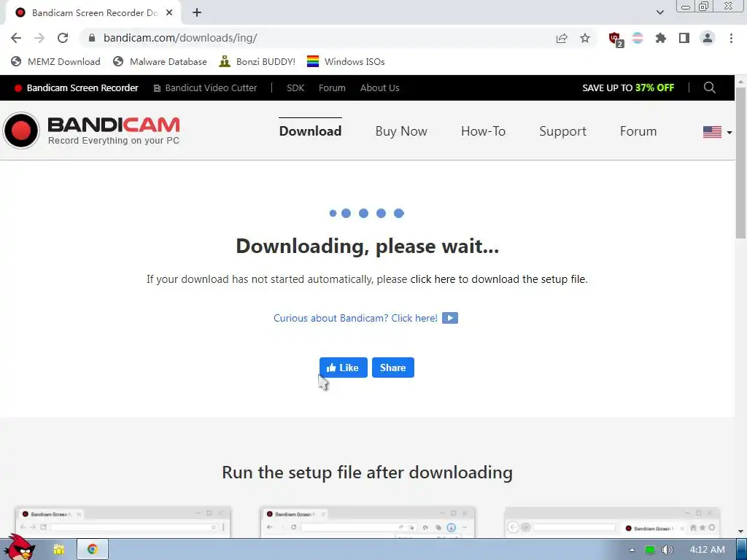Viewport: 747px width, 560px height.
Task: Open the Extensions puzzle piece menu
Action: 661,38
